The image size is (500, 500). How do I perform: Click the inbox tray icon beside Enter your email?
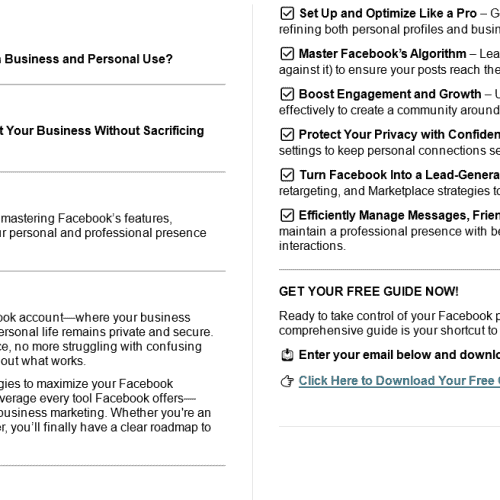point(287,355)
